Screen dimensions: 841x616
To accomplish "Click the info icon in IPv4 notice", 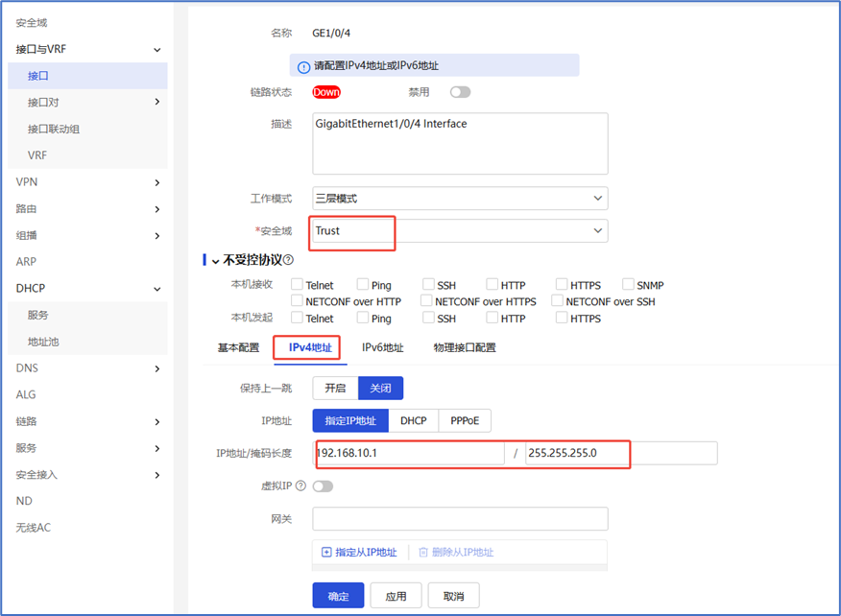I will click(303, 67).
